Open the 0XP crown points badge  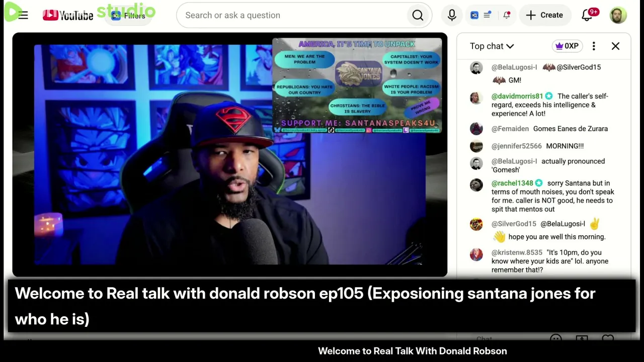567,46
